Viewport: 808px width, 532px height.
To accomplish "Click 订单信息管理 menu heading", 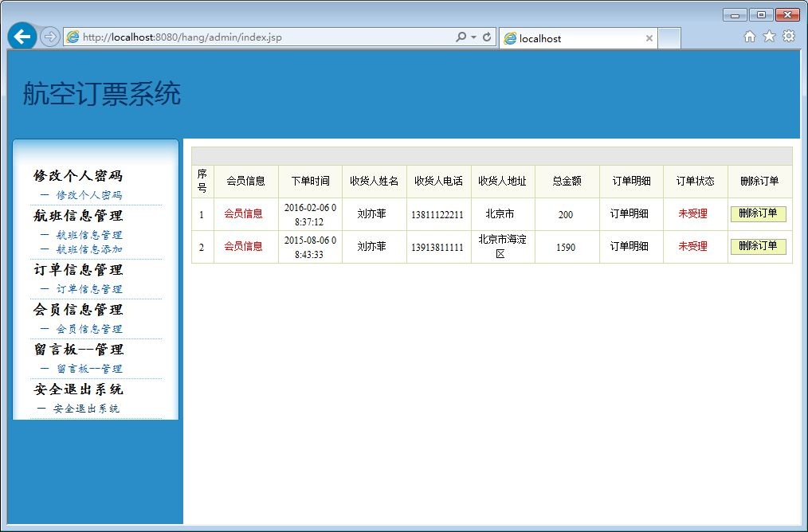I will click(78, 269).
